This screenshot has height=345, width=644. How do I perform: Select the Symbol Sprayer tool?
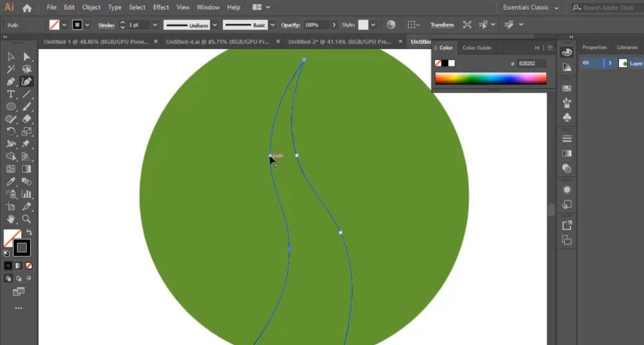tap(11, 193)
